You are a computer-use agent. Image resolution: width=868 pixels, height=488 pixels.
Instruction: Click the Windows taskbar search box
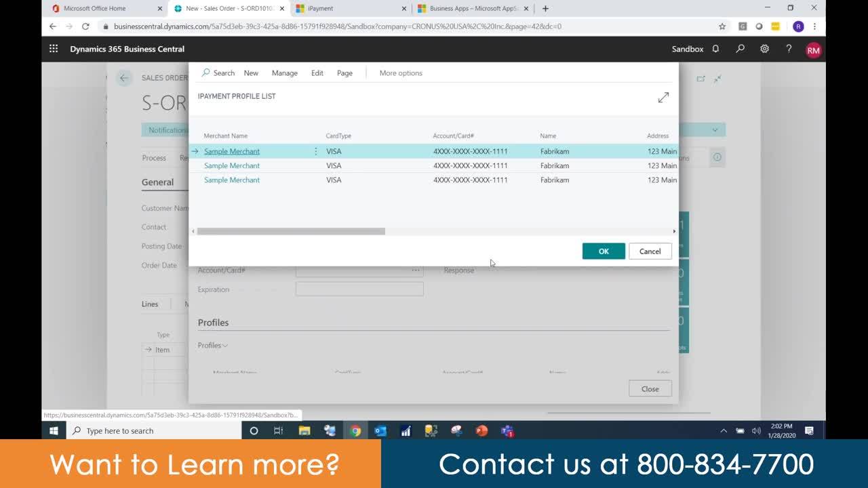[x=153, y=430]
